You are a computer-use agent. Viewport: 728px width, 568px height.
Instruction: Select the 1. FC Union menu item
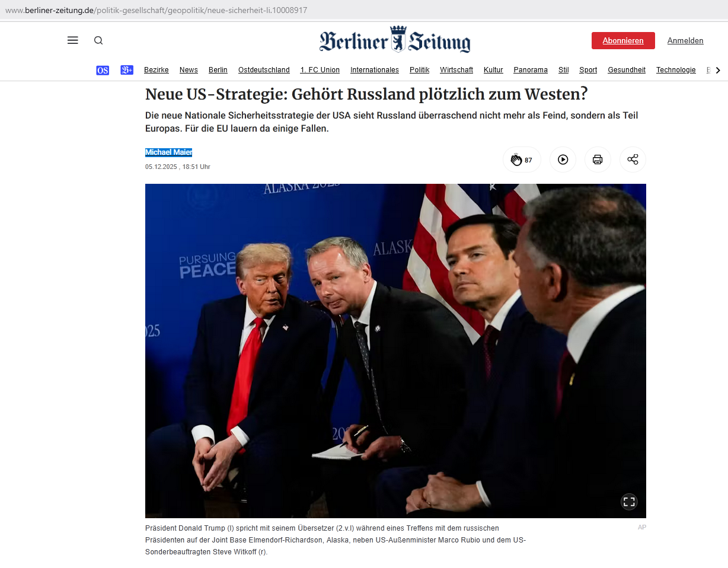click(320, 70)
